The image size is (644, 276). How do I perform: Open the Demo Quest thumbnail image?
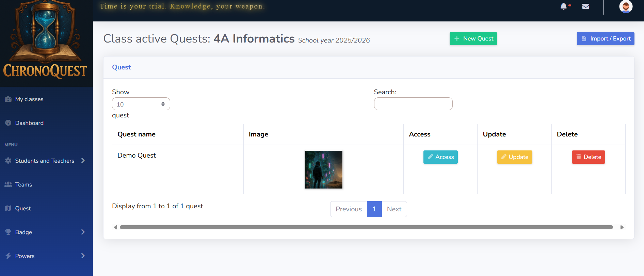pyautogui.click(x=323, y=169)
